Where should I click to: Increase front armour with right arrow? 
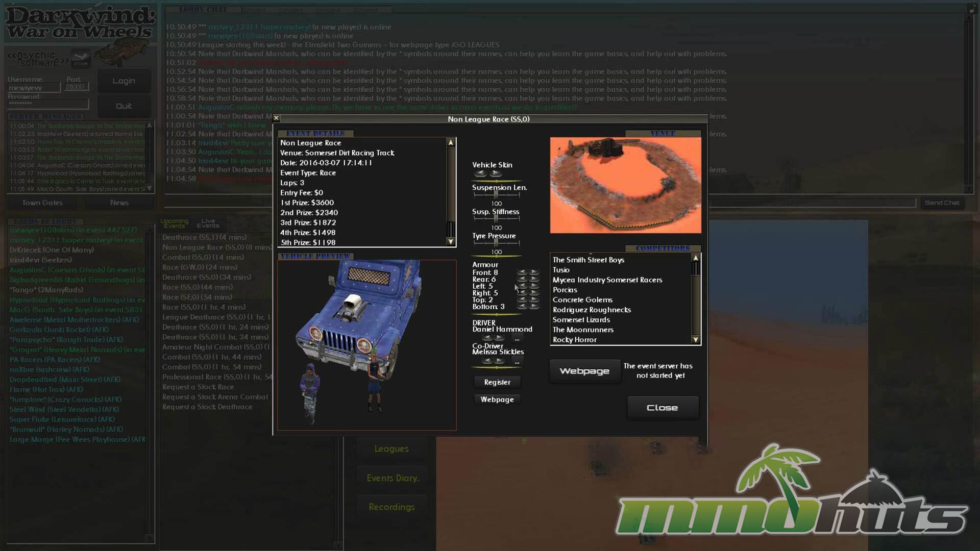point(534,272)
